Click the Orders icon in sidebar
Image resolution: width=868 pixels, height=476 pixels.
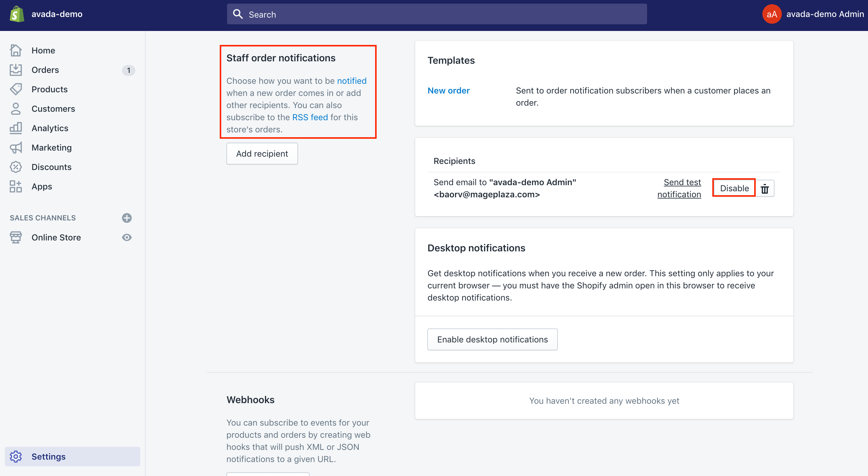point(16,70)
